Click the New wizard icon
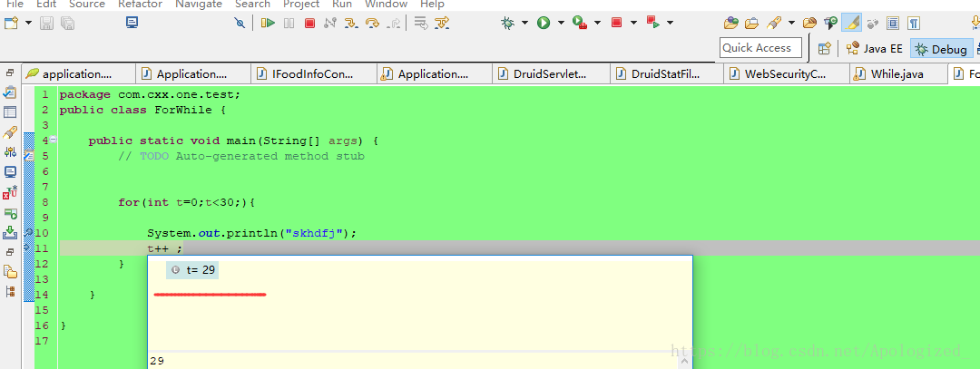 click(11, 23)
